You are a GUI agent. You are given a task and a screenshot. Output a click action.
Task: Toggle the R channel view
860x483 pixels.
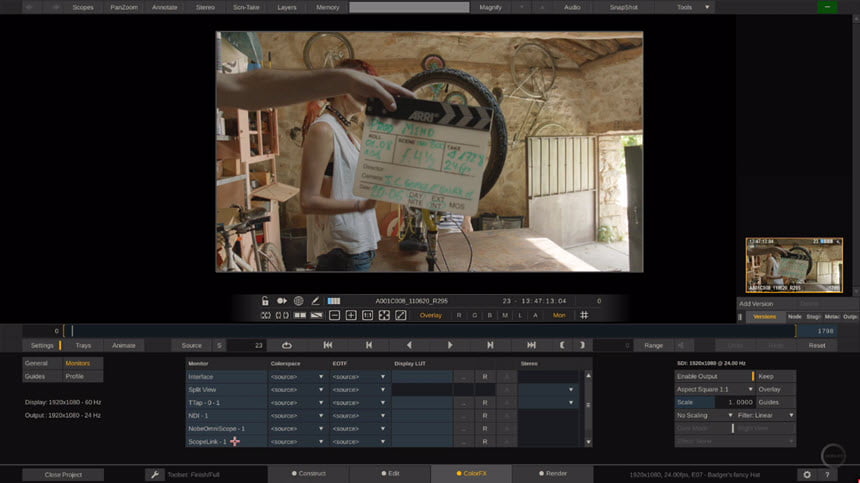click(x=459, y=315)
